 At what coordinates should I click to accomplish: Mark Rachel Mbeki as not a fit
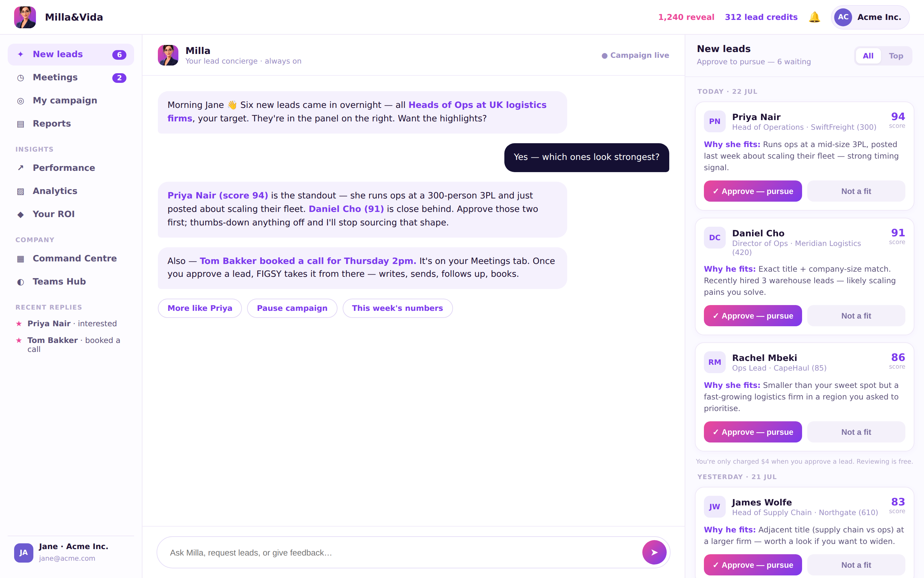click(x=856, y=432)
